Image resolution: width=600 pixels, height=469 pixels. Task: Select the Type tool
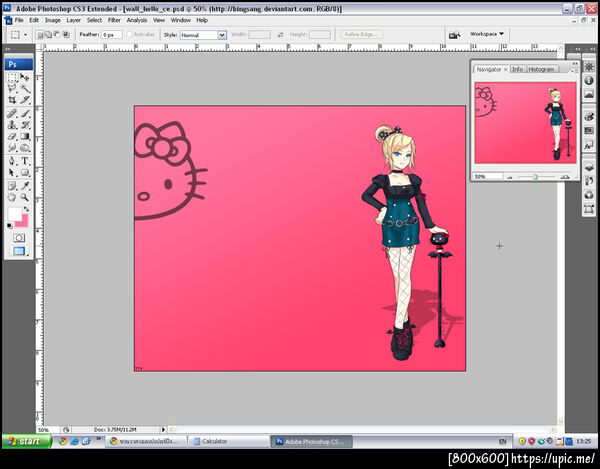coord(25,161)
